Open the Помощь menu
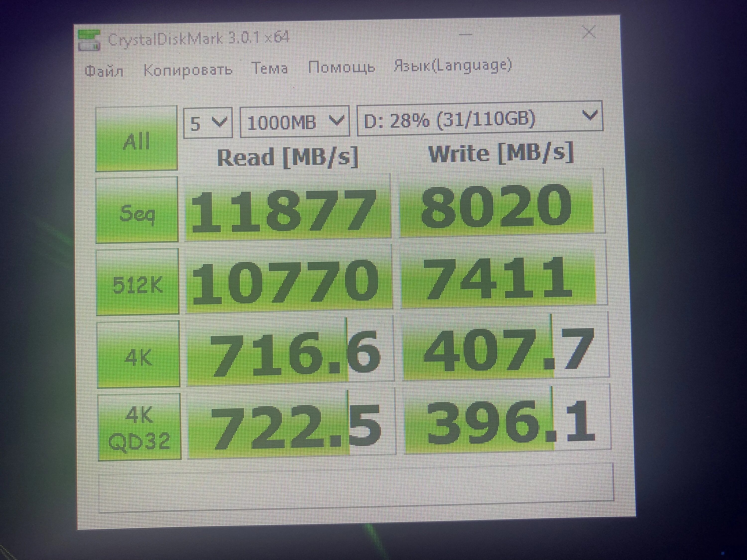Screen dimensions: 747x560 [x=341, y=67]
